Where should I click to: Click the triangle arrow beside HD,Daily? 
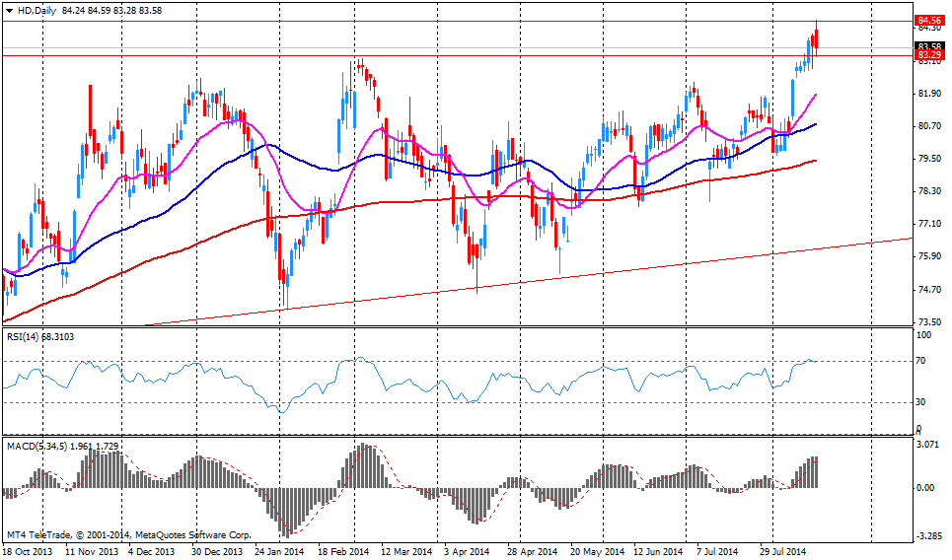click(9, 9)
